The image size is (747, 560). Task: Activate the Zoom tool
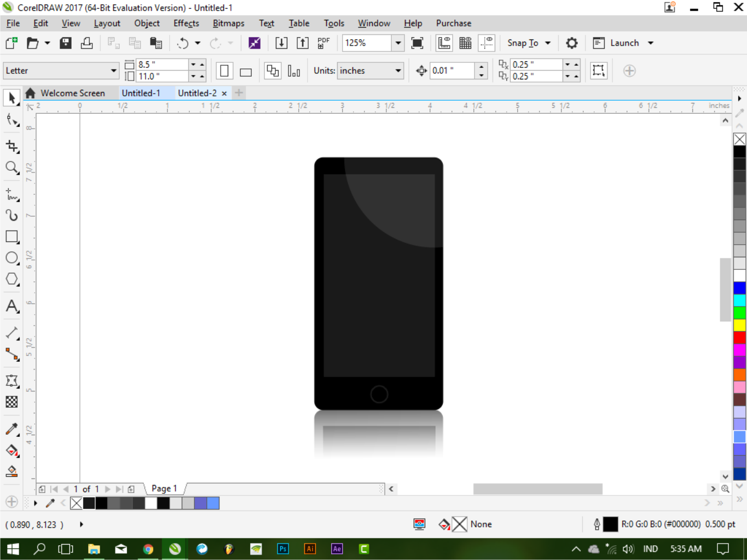pos(11,168)
